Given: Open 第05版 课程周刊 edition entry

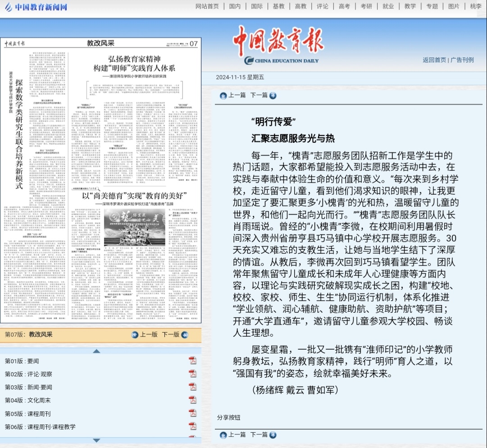Looking at the screenshot, I should [x=27, y=413].
